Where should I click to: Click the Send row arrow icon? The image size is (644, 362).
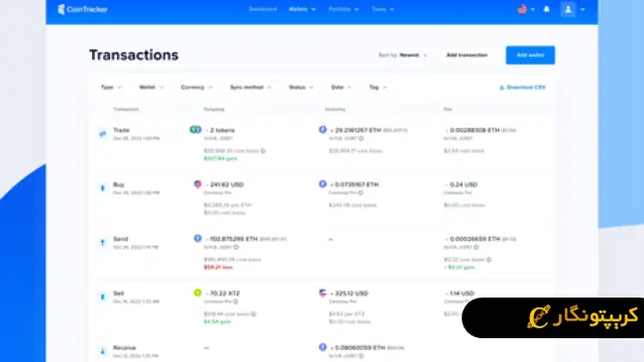tap(103, 242)
